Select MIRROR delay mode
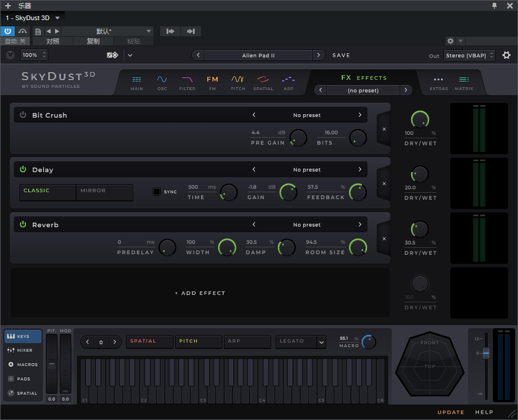The height and width of the screenshot is (420, 518). coord(105,193)
